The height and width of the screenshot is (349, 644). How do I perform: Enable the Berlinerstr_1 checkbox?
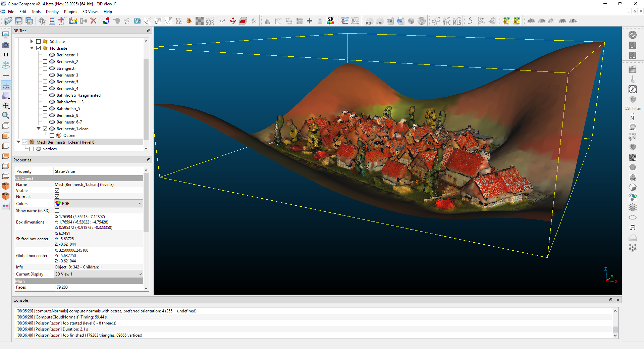point(45,55)
